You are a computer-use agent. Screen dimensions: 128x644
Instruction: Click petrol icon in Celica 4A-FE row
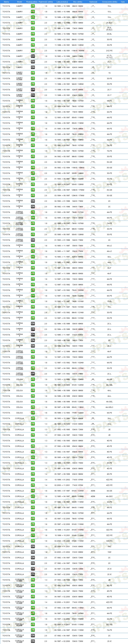(33, 413)
